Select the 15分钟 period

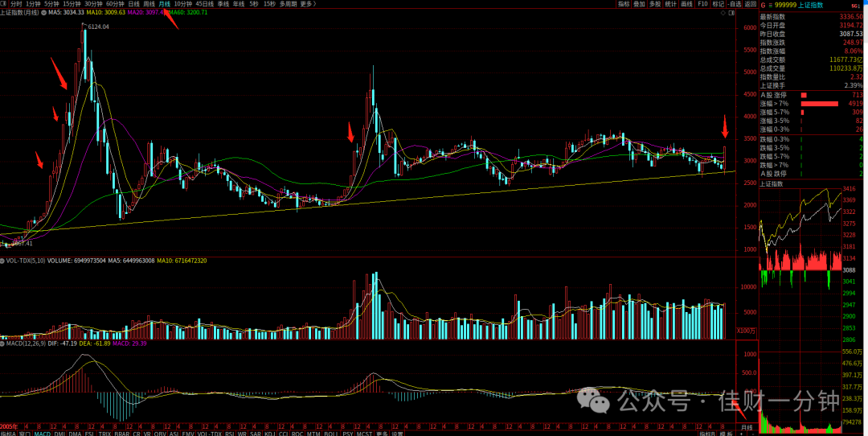point(72,4)
